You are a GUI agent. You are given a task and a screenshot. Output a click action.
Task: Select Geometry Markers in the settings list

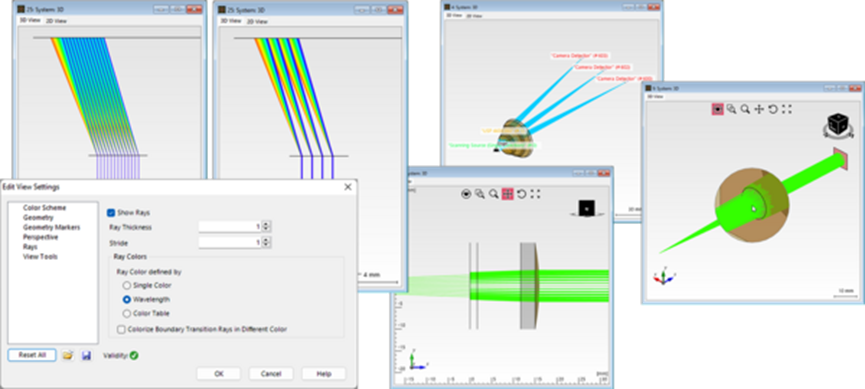point(51,227)
